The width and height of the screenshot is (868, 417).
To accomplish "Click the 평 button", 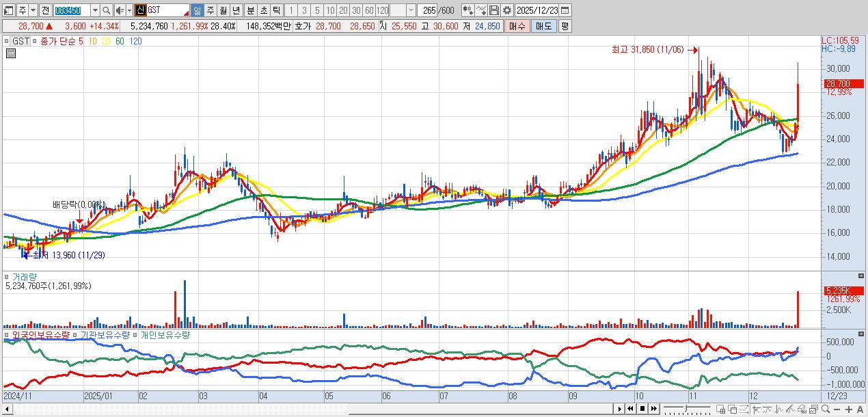I will coord(565,26).
